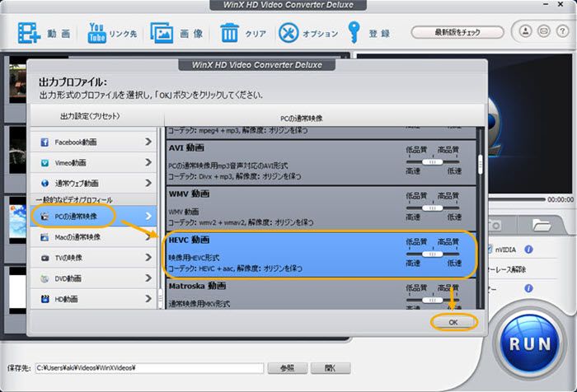
Task: Click the help question mark icon
Action: coord(562,31)
